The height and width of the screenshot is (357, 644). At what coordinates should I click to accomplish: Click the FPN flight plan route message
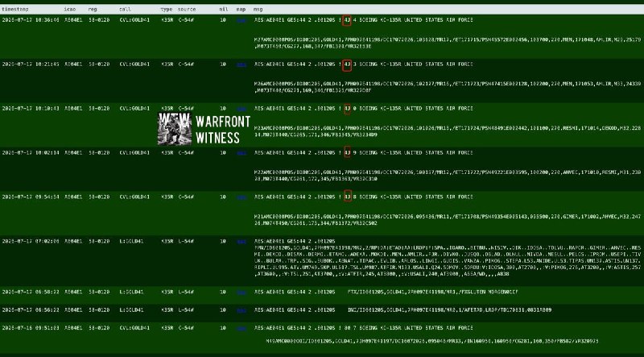[448, 261]
